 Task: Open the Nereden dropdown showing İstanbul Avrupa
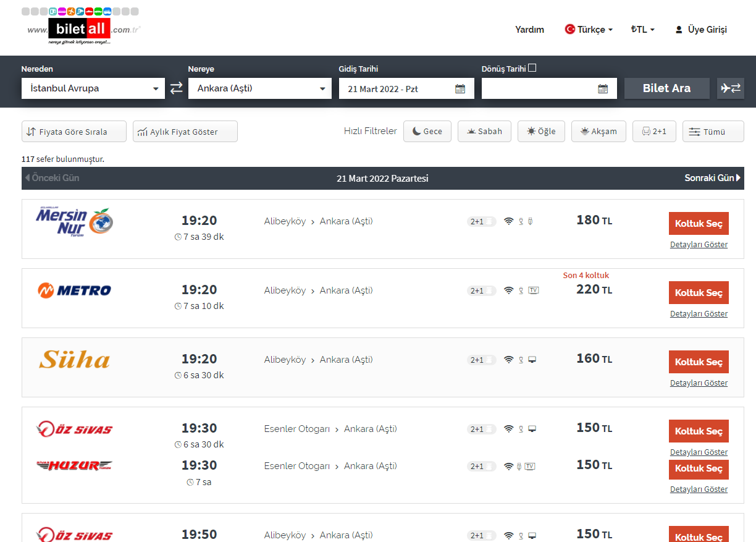(93, 88)
